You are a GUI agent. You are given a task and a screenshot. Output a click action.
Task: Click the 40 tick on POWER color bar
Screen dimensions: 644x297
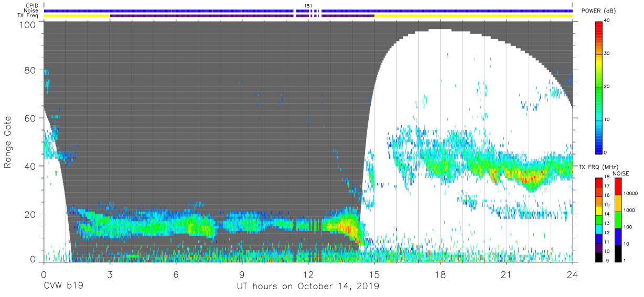[607, 20]
